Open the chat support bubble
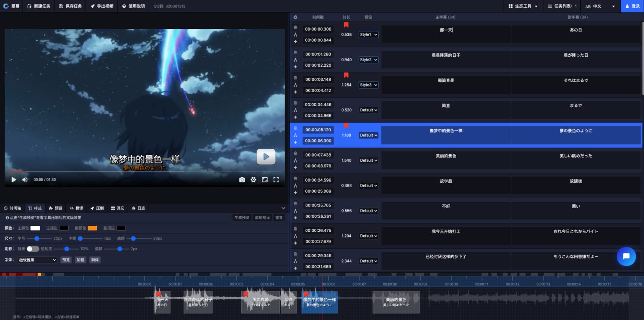The image size is (644, 320). tap(626, 256)
